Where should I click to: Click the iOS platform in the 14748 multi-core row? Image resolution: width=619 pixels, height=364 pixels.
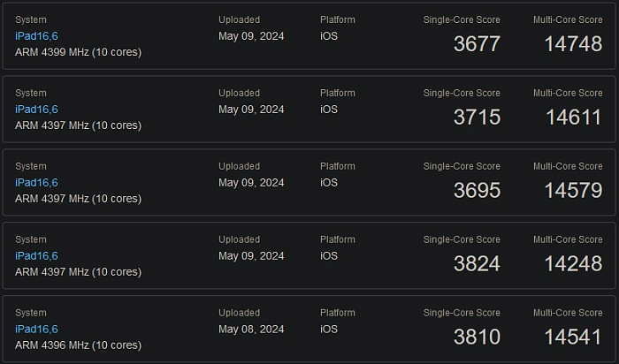[328, 36]
